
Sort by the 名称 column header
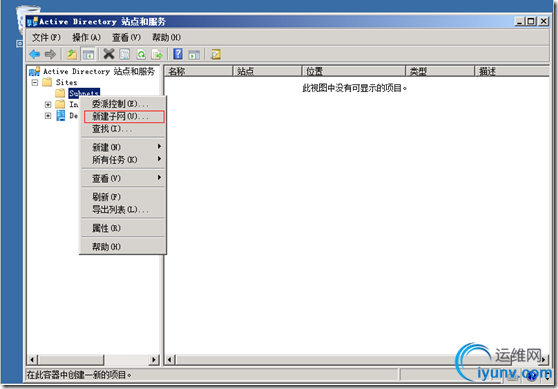[x=198, y=71]
